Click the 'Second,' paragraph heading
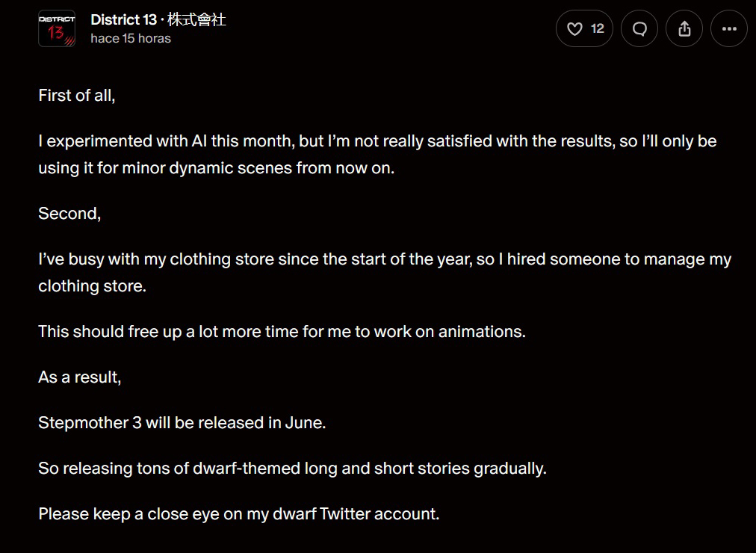Viewport: 756px width, 553px height. (69, 214)
